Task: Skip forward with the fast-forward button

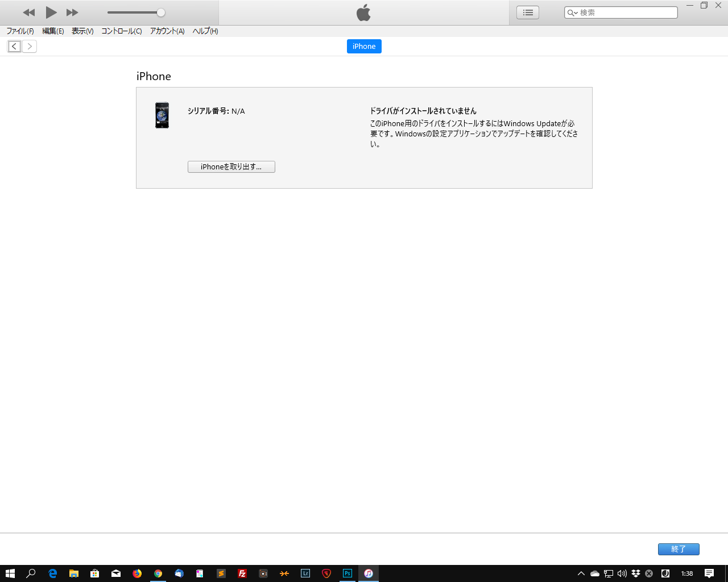Action: coord(72,13)
